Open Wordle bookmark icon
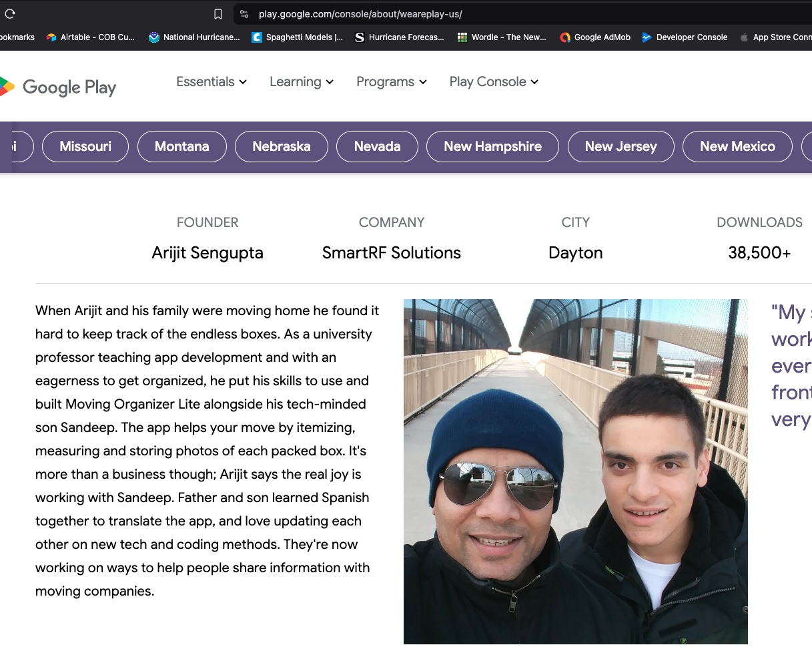The height and width of the screenshot is (651, 812). [x=462, y=37]
